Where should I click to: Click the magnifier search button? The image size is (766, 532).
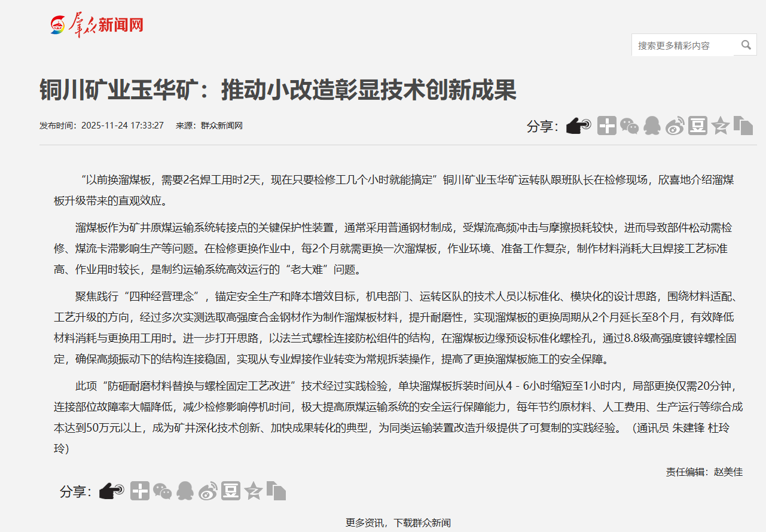pos(746,45)
